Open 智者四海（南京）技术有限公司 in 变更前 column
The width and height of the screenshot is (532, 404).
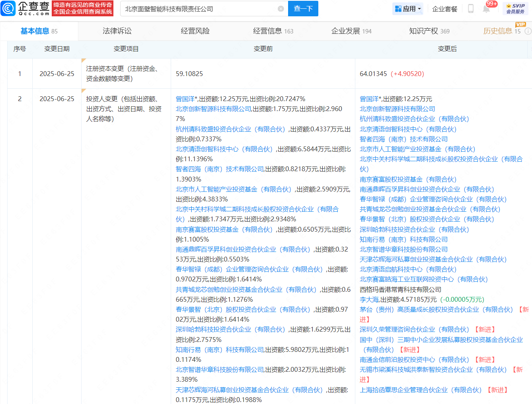pos(220,169)
